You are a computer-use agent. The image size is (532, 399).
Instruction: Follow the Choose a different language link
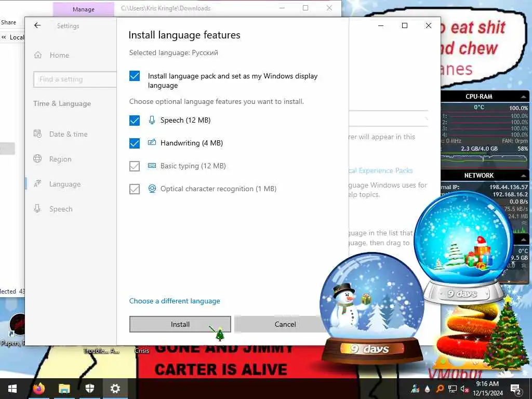click(175, 301)
